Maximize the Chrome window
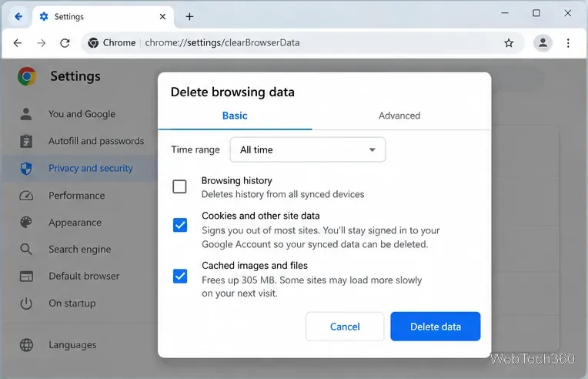588x379 pixels. coord(536,13)
